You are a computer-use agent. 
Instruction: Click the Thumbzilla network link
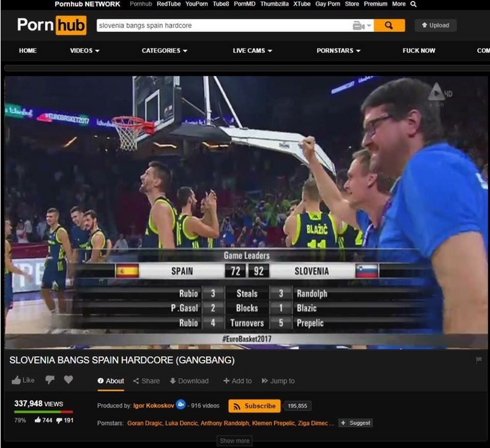(275, 4)
